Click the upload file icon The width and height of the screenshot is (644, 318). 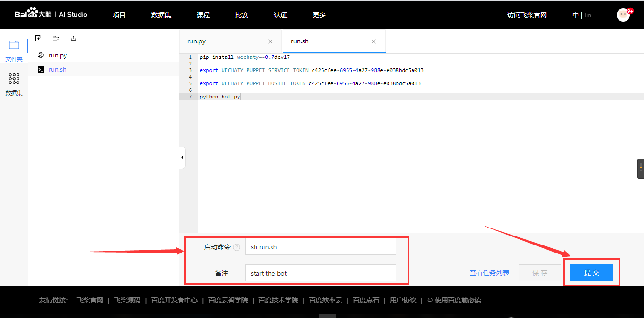click(x=73, y=39)
